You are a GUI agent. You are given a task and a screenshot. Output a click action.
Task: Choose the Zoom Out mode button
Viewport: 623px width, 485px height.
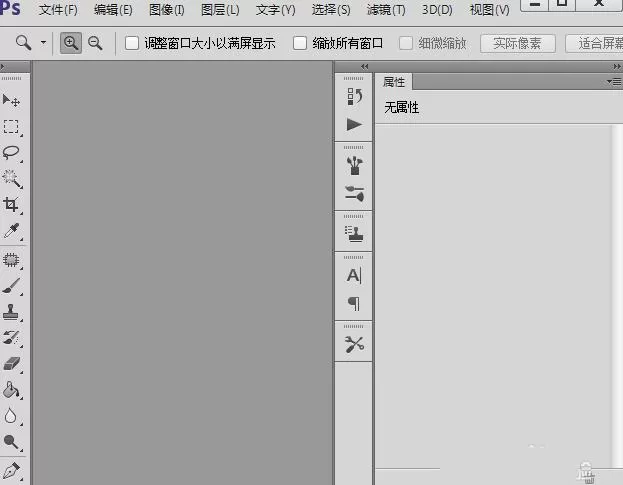95,43
